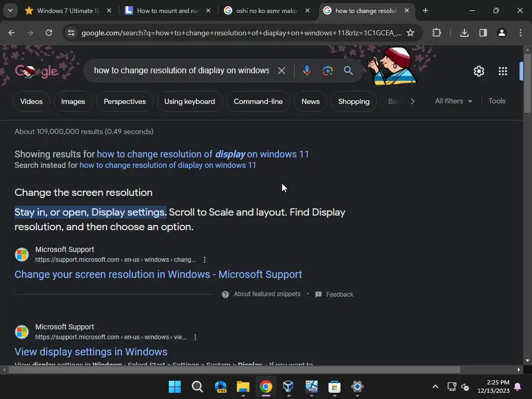The image size is (532, 399).
Task: Search by image with Google Lens
Action: [328, 71]
